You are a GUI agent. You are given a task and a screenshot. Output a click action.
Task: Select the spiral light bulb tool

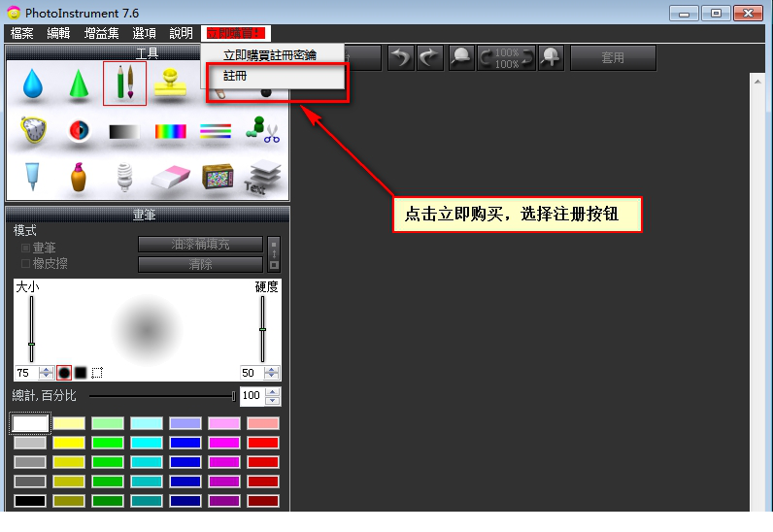tap(124, 177)
